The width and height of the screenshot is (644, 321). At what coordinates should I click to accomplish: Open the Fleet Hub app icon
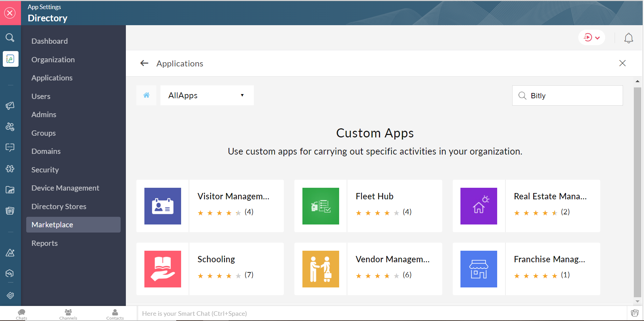click(321, 206)
